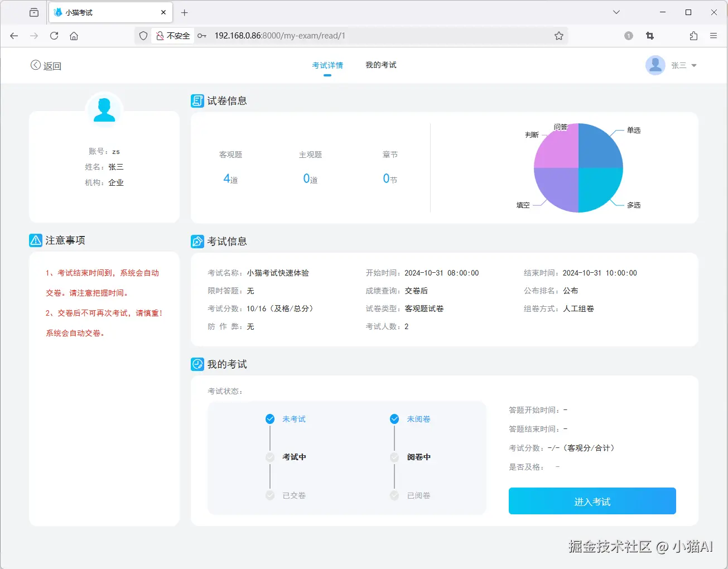Screen dimensions: 728x569
Task: Open the Firefox hamburger menu
Action: point(713,35)
